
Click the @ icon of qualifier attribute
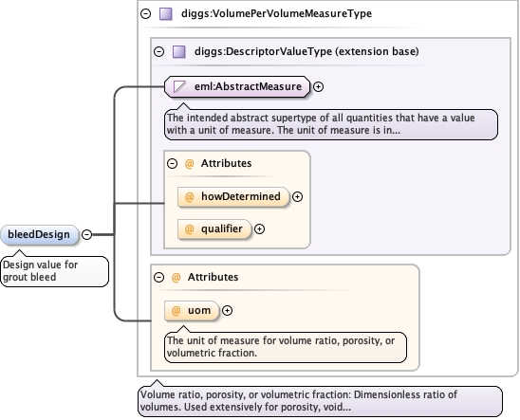(x=189, y=228)
